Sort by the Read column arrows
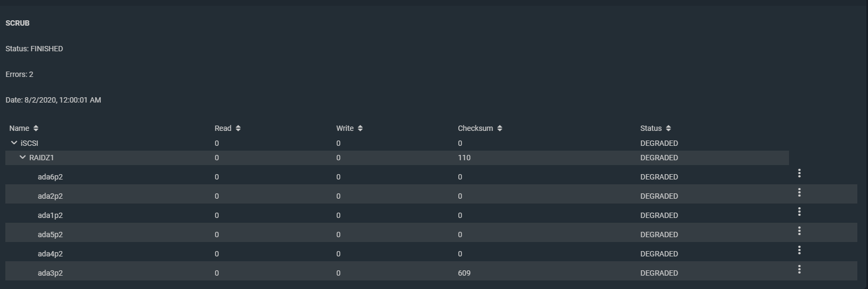Screen dimensions: 868x289 click(x=238, y=128)
